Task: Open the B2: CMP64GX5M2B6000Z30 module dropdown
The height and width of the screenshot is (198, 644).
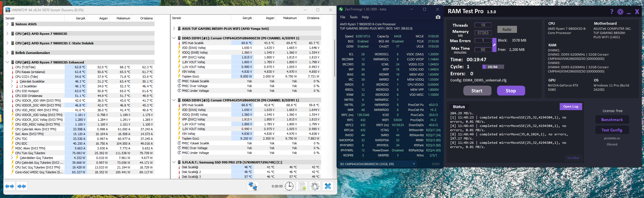Action: [377, 164]
